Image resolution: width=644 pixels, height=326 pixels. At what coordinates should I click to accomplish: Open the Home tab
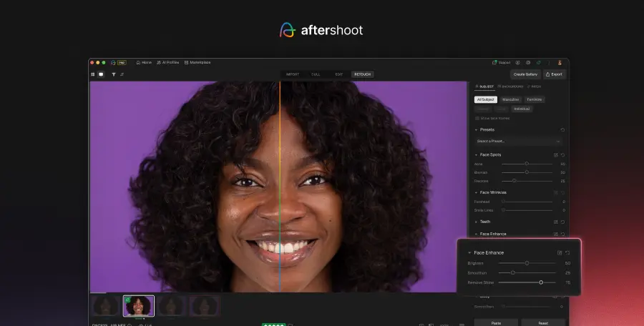point(144,62)
